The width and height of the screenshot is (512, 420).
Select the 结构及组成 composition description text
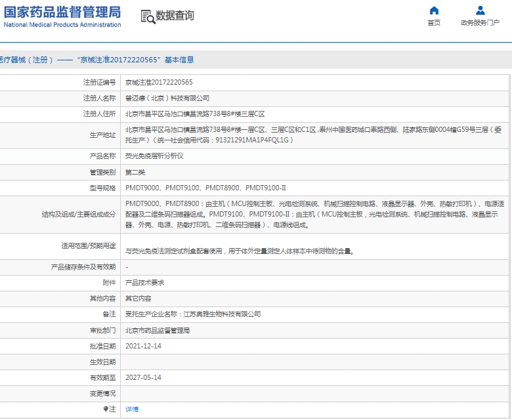point(315,215)
